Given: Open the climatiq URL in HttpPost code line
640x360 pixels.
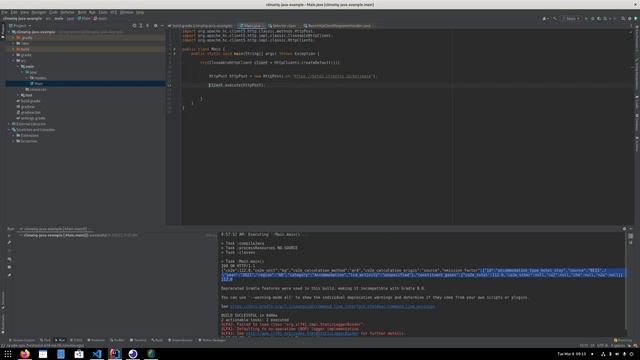Looking at the screenshot, I should [x=333, y=76].
